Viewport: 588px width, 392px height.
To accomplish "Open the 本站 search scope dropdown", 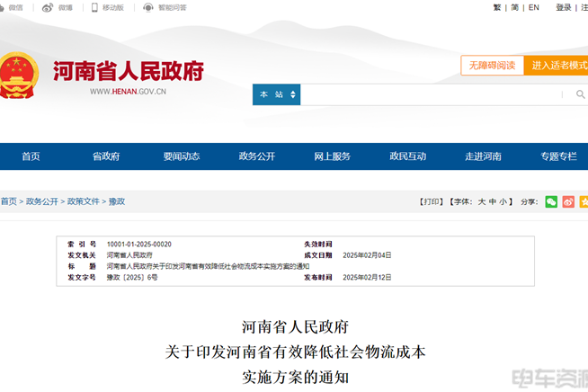I will pos(276,94).
